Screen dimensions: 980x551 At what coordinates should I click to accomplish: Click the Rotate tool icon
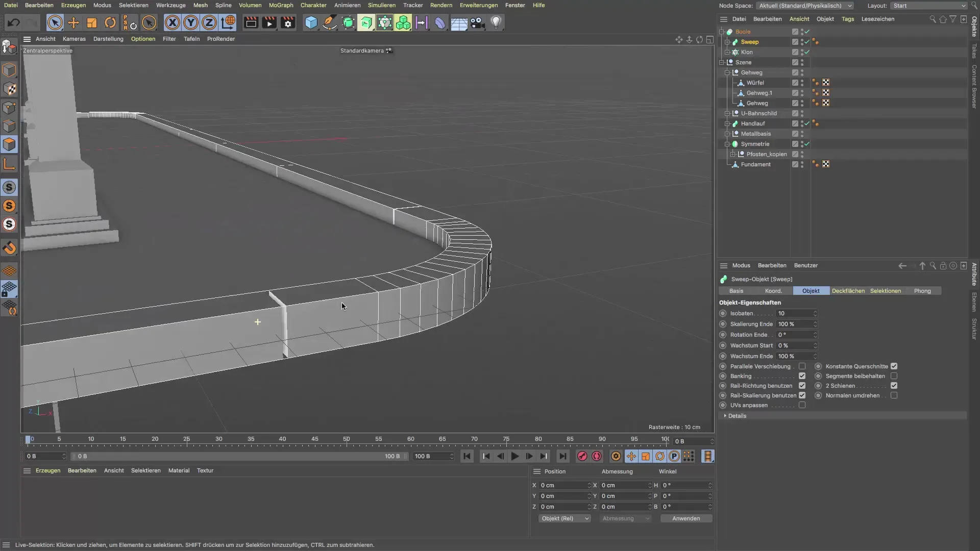(x=110, y=23)
